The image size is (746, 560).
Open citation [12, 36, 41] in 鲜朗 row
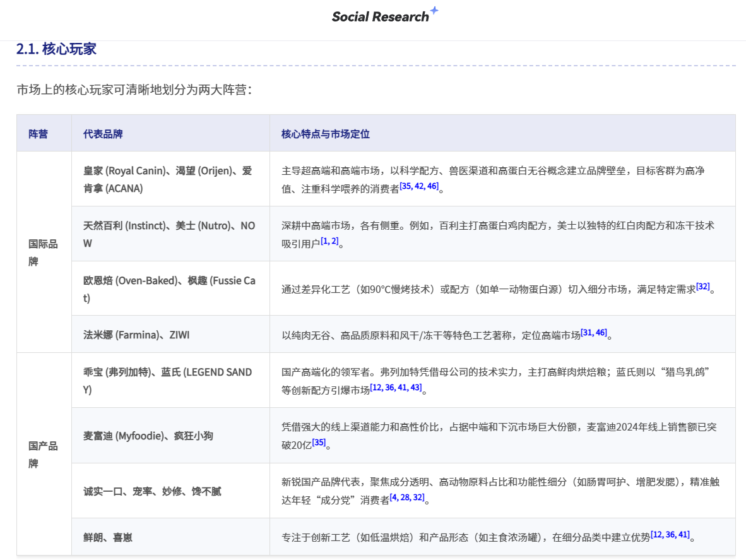click(x=670, y=535)
